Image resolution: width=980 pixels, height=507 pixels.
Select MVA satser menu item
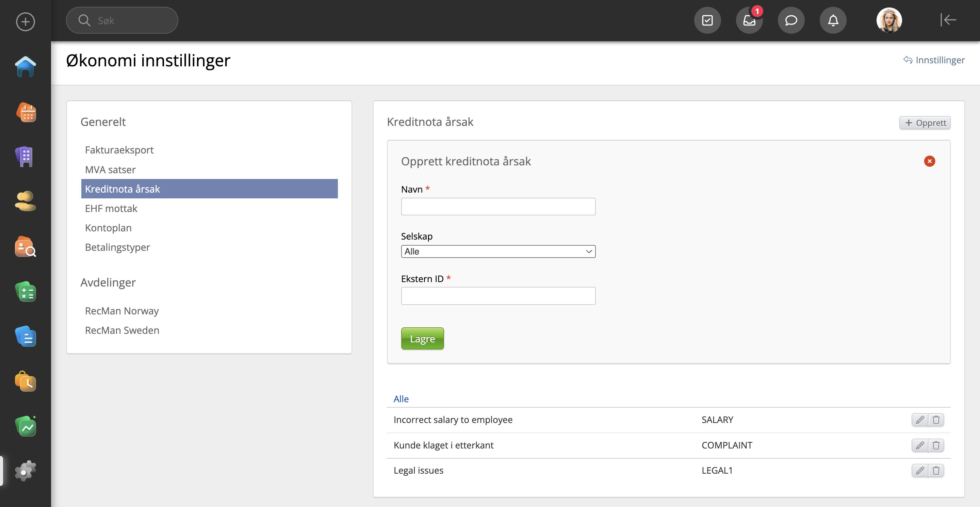pyautogui.click(x=110, y=170)
